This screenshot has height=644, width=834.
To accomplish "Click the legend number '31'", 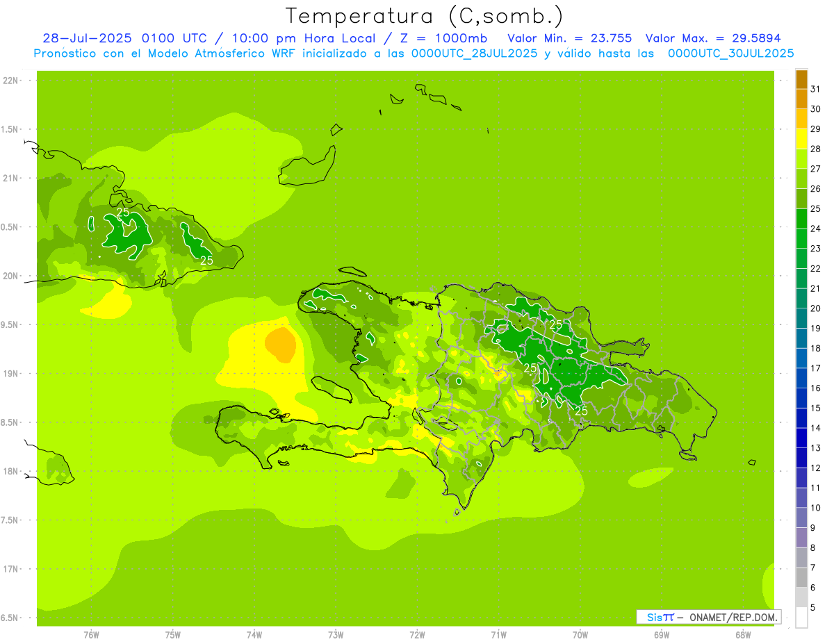I will point(815,89).
